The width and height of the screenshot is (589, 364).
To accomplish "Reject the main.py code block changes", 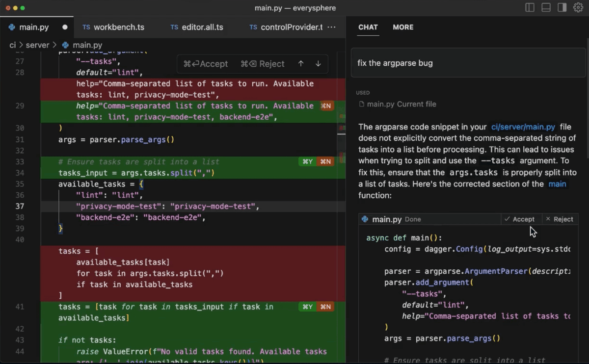I will click(560, 219).
